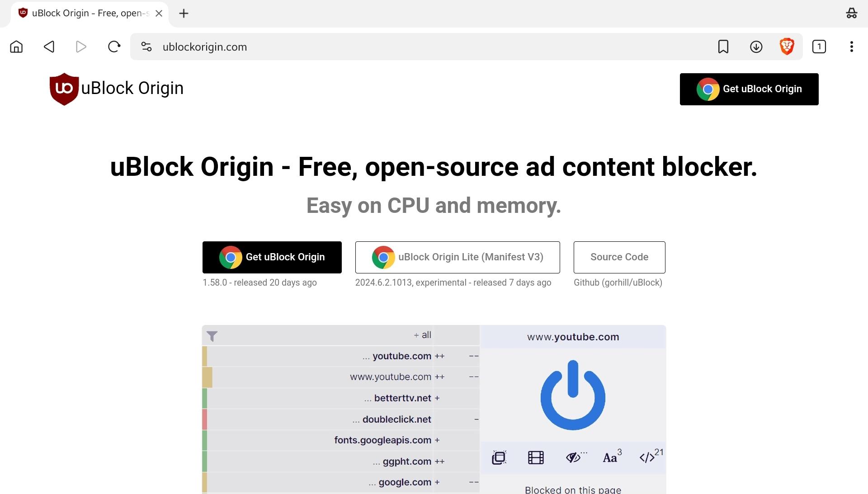
Task: Click the address bar showing ublockorigin.com
Action: (x=204, y=47)
